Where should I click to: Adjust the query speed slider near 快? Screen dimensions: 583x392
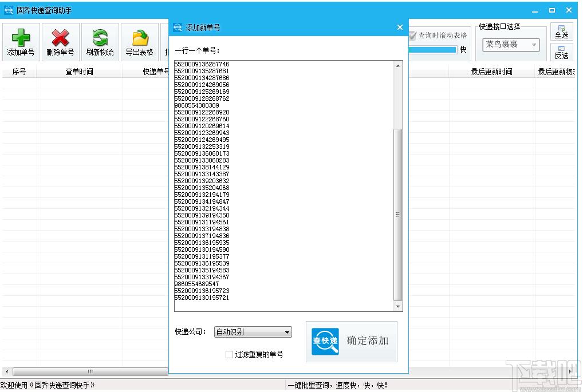tap(433, 50)
